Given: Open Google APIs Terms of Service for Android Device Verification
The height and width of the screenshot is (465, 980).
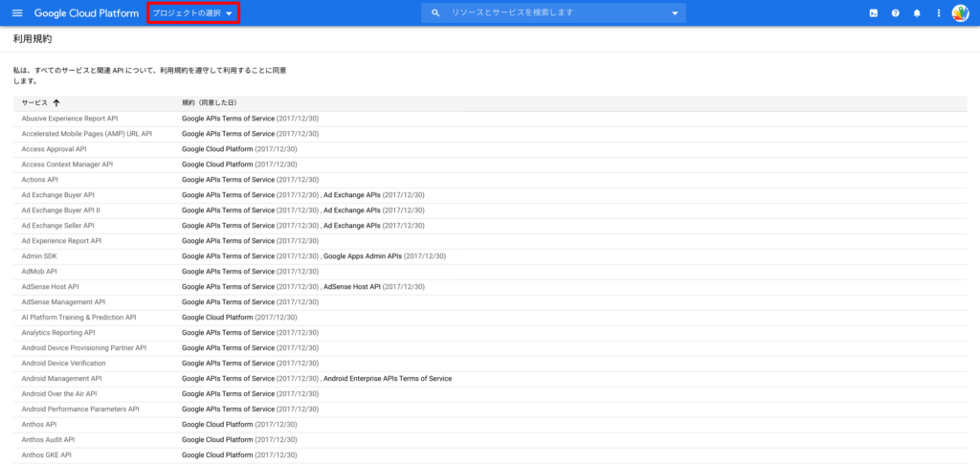Looking at the screenshot, I should (228, 364).
